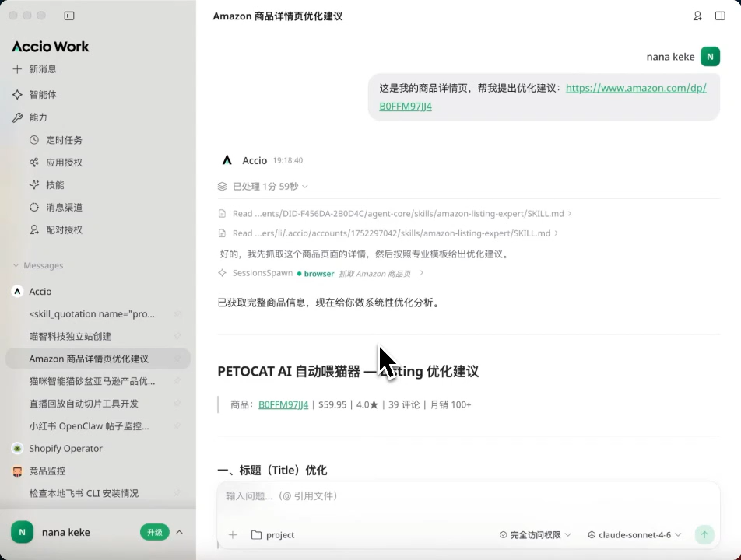Open the 喵智科技独立站创建 conversation
This screenshot has height=560, width=741.
pos(70,336)
